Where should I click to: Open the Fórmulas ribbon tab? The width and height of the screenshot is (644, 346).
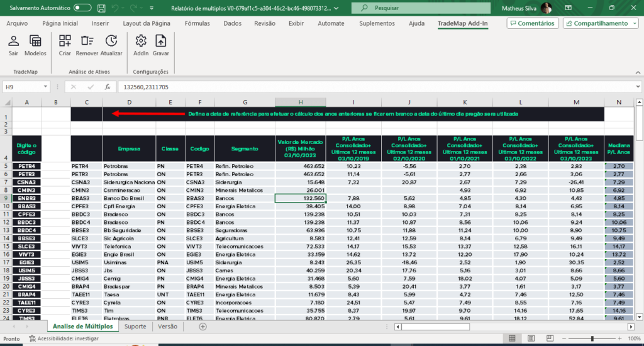tap(197, 23)
